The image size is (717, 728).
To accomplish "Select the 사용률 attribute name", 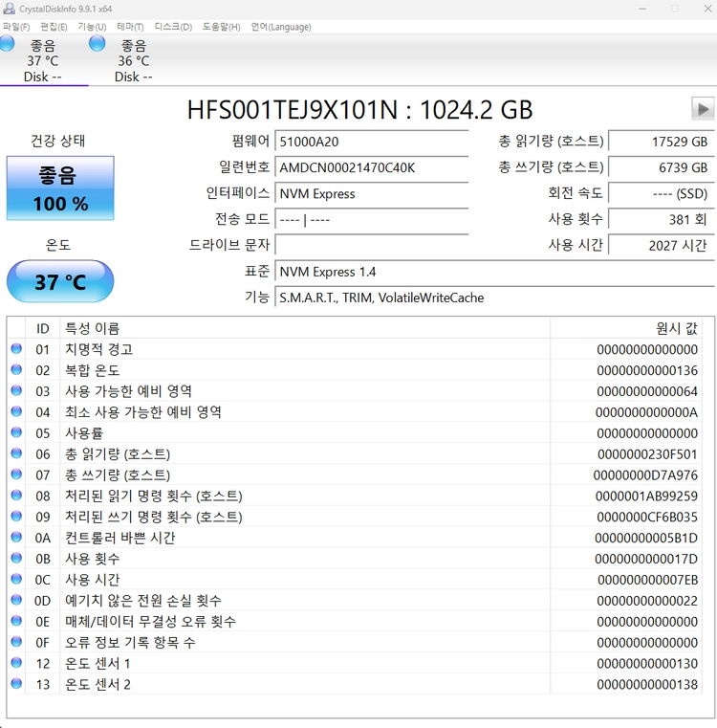I will point(84,432).
